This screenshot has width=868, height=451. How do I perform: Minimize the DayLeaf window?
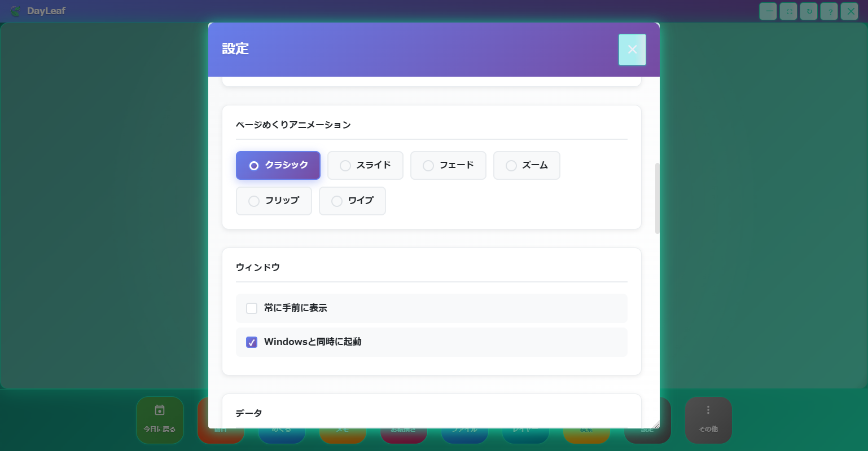(x=768, y=11)
